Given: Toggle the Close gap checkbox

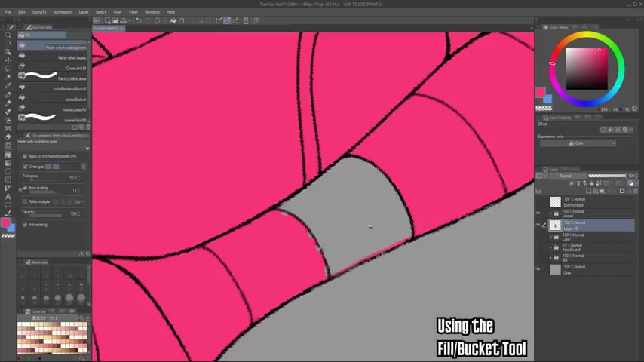Looking at the screenshot, I should pos(25,167).
